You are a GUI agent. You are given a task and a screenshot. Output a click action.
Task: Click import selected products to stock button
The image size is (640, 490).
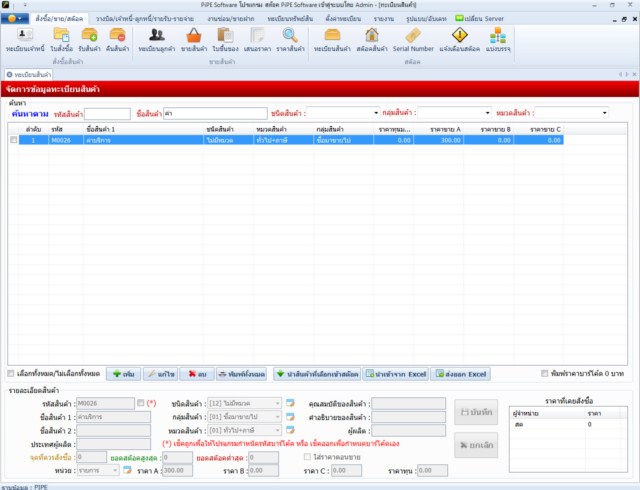coord(317,374)
